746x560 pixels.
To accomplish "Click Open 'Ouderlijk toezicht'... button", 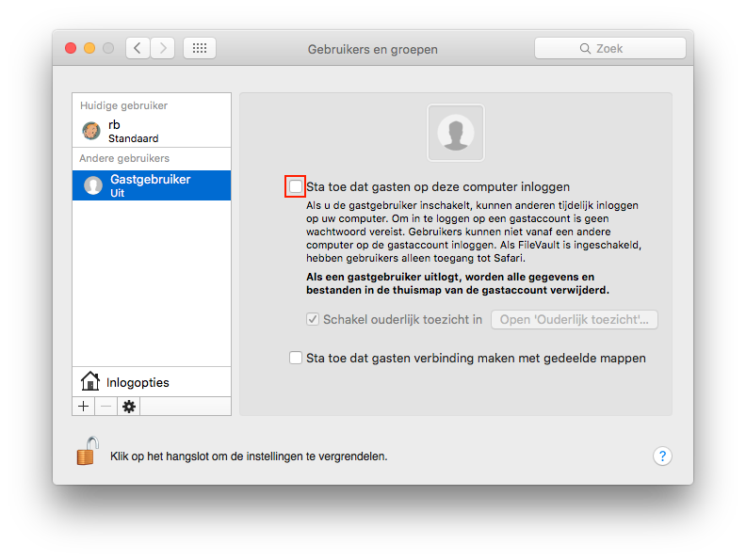I will tap(575, 319).
